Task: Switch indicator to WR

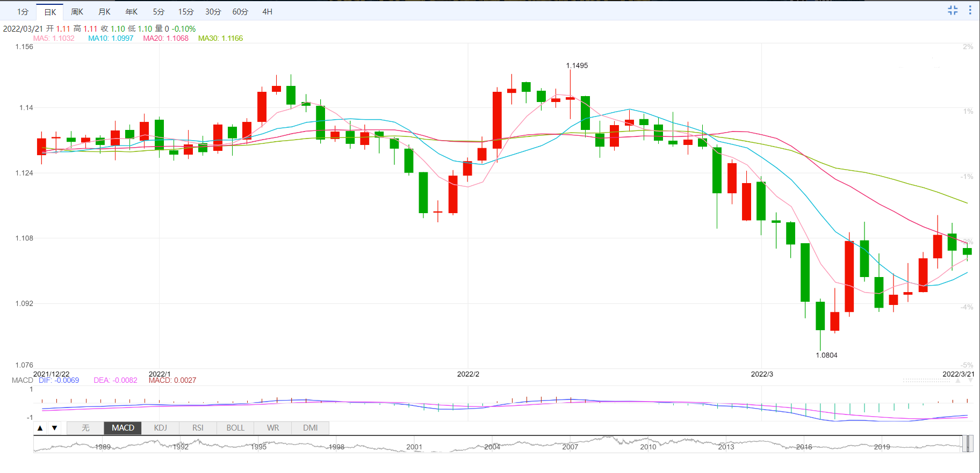Action: pos(273,428)
